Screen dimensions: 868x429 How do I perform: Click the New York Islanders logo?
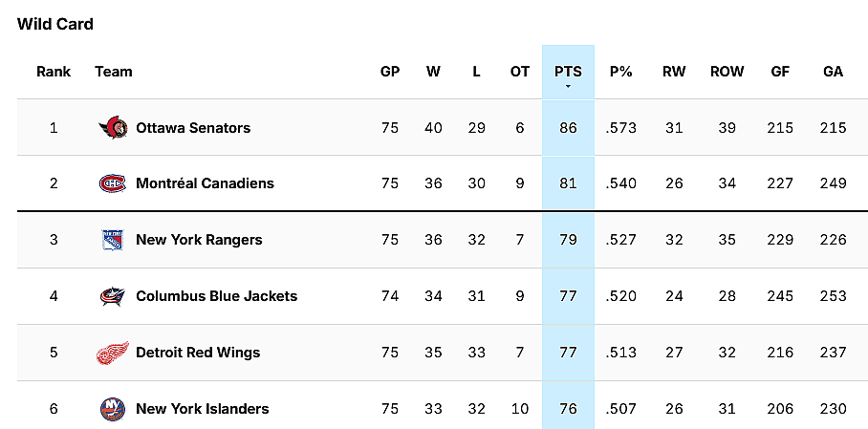tap(113, 409)
